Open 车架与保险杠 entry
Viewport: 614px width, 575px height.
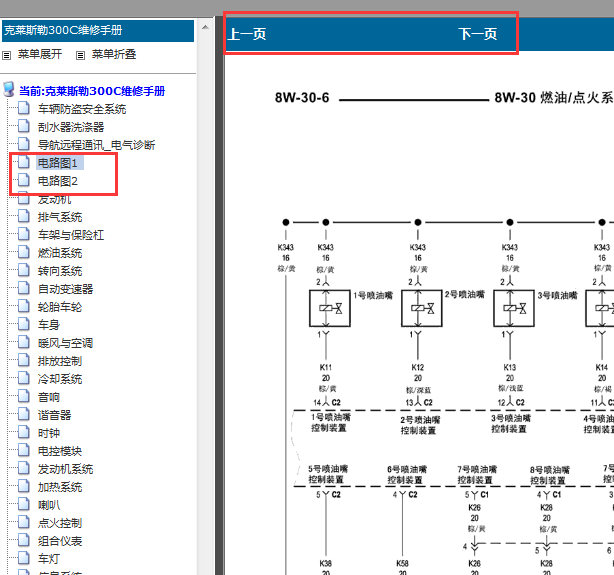coord(71,235)
